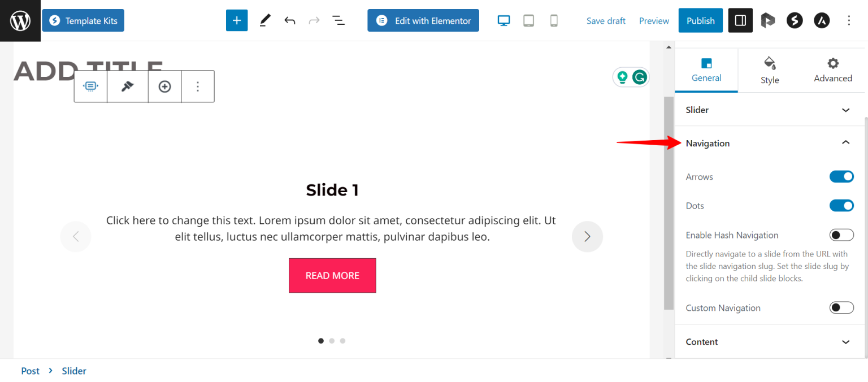The height and width of the screenshot is (382, 868).
Task: Undo the last change
Action: [x=290, y=20]
